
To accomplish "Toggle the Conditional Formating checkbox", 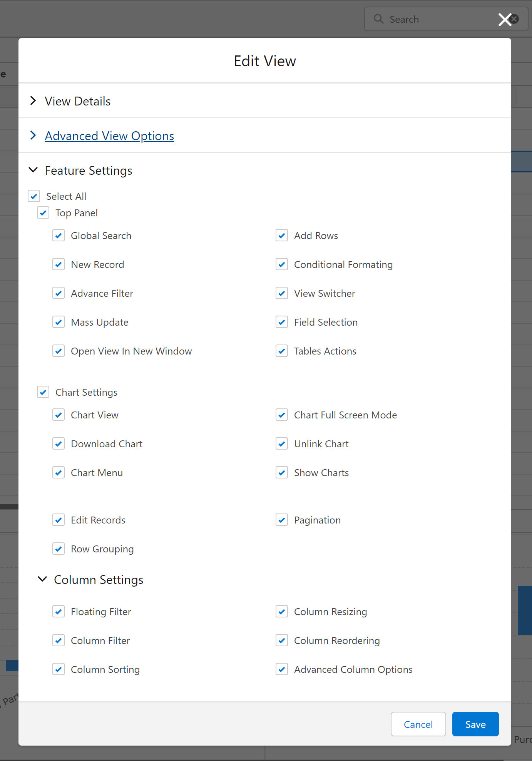I will (x=282, y=264).
